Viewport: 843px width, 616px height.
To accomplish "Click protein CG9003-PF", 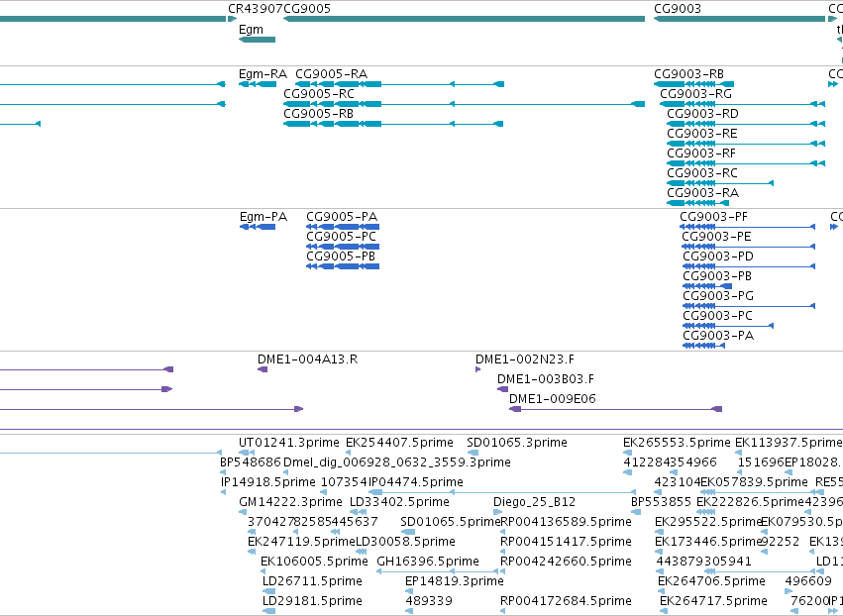I will pyautogui.click(x=713, y=217).
